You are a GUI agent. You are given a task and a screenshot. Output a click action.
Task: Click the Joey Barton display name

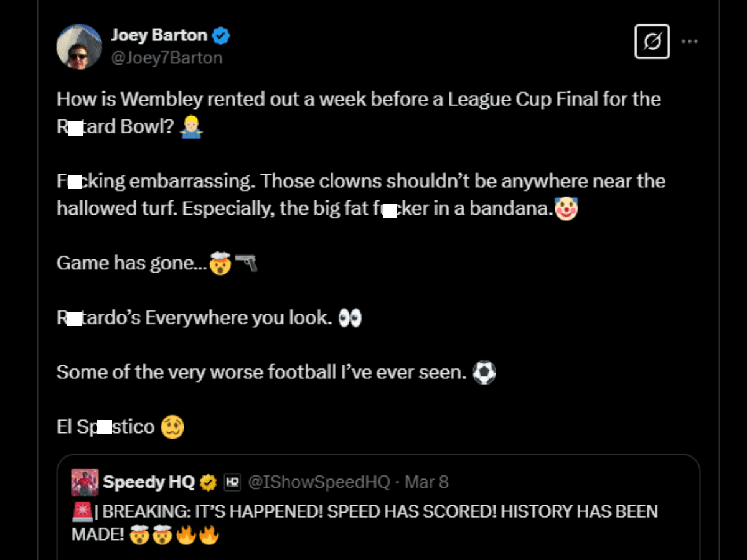(159, 35)
